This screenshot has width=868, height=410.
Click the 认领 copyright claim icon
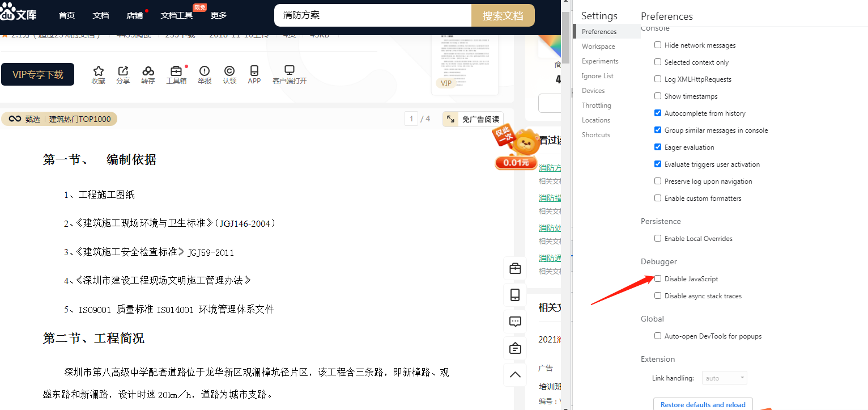tap(229, 71)
